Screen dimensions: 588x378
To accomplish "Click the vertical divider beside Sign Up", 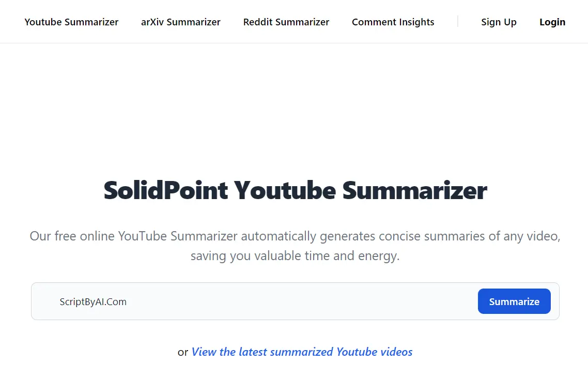I will click(458, 22).
